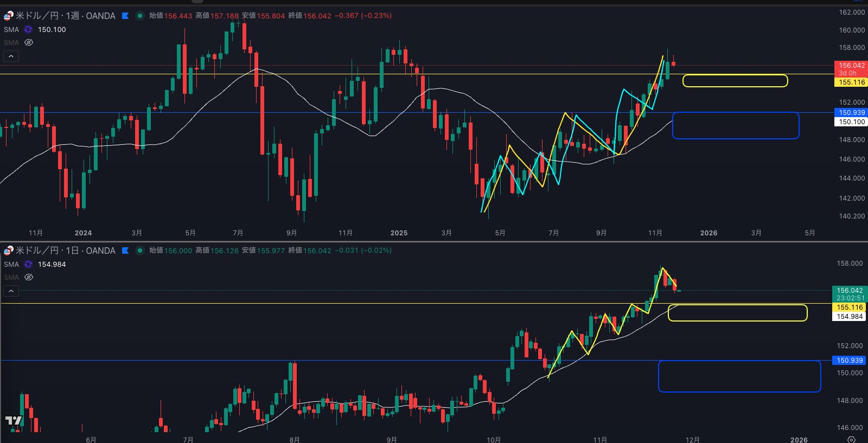This screenshot has width=868, height=443.
Task: Click the daily 米ドル/円 symbol title
Action: pos(65,251)
